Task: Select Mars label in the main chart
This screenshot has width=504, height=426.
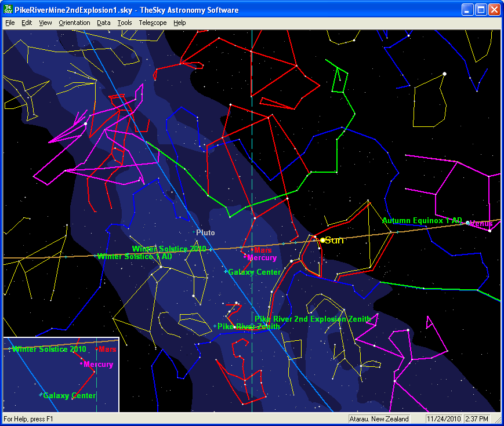Action: 263,250
